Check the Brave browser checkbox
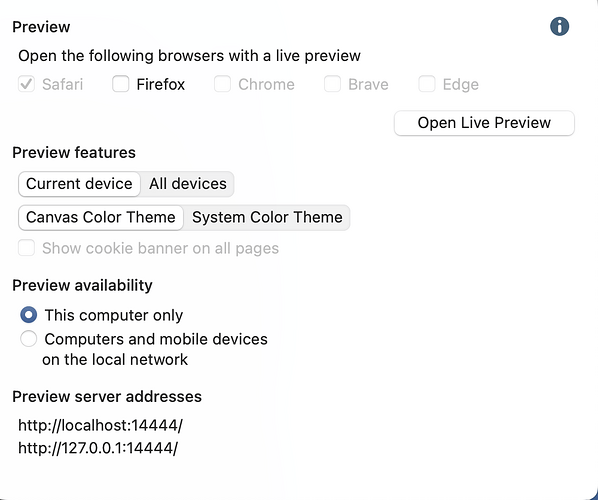The width and height of the screenshot is (598, 500). (x=332, y=84)
